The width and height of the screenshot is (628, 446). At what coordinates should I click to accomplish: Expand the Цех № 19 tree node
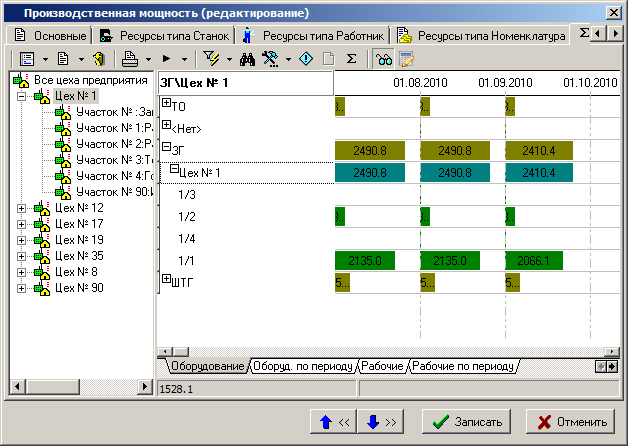pyautogui.click(x=22, y=240)
